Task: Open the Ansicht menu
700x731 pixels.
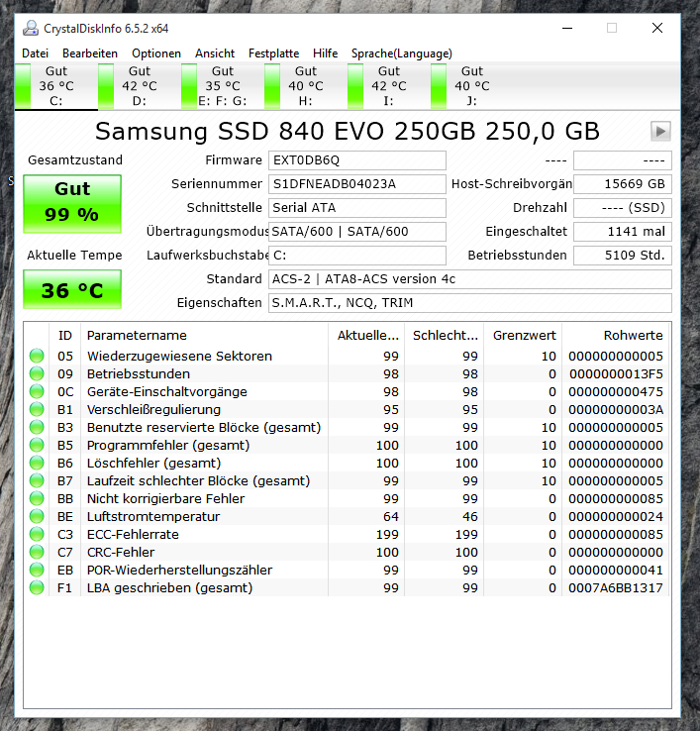Action: point(215,53)
